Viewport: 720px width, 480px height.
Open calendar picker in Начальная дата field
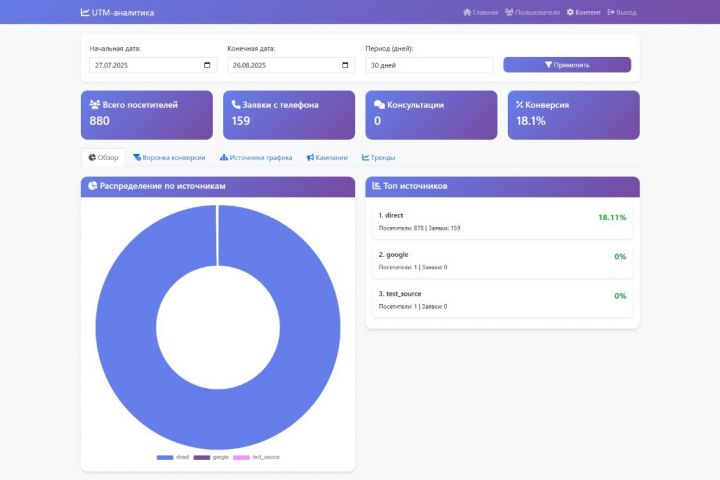tap(207, 65)
